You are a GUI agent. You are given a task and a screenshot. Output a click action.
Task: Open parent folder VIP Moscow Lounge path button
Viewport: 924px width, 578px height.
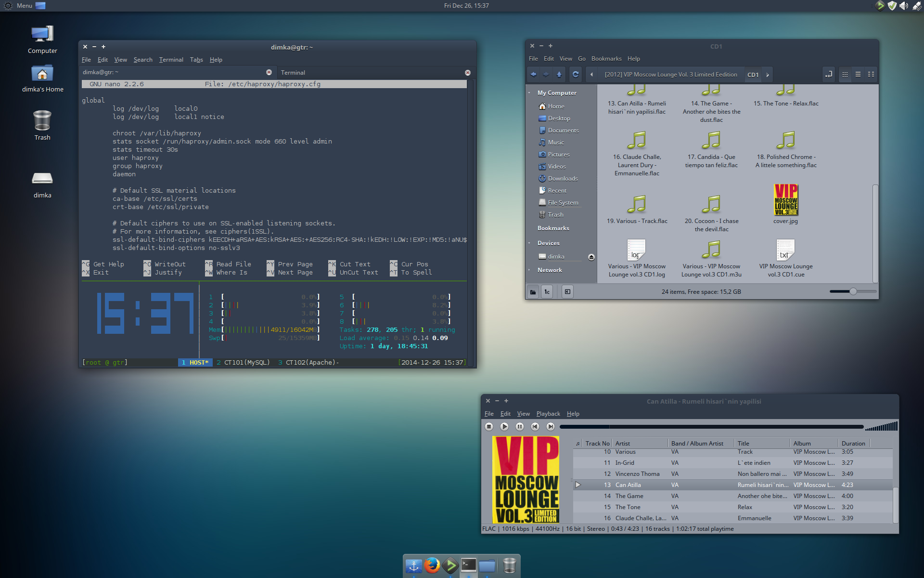[671, 75]
